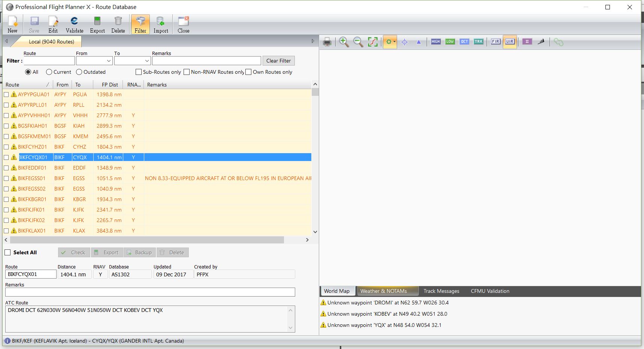
Task: Click the left arrow of the tab strip
Action: 6,41
